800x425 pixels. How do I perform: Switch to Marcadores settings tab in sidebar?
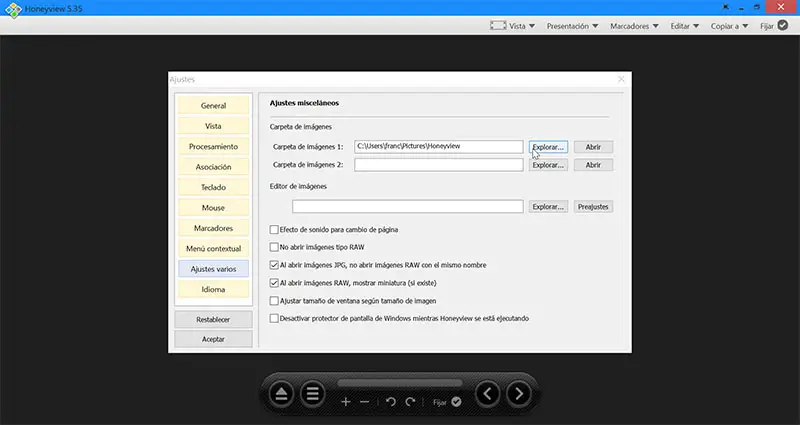pos(213,228)
